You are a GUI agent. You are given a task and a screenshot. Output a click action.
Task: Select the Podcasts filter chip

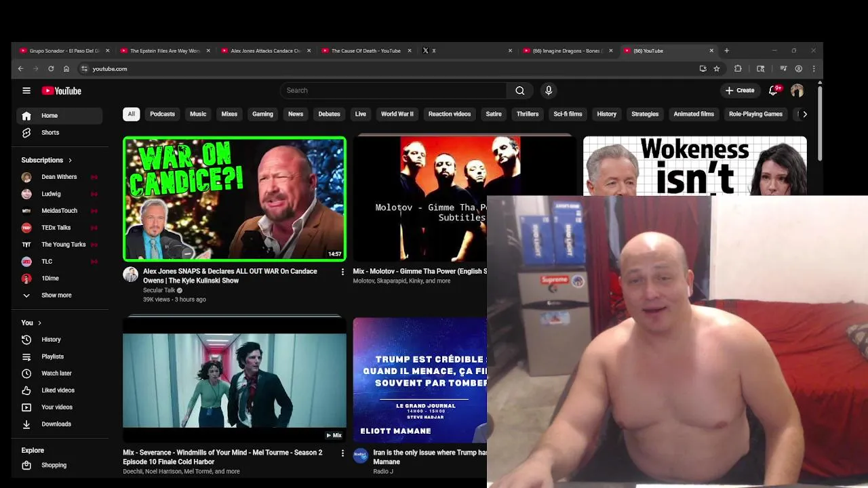click(x=162, y=115)
